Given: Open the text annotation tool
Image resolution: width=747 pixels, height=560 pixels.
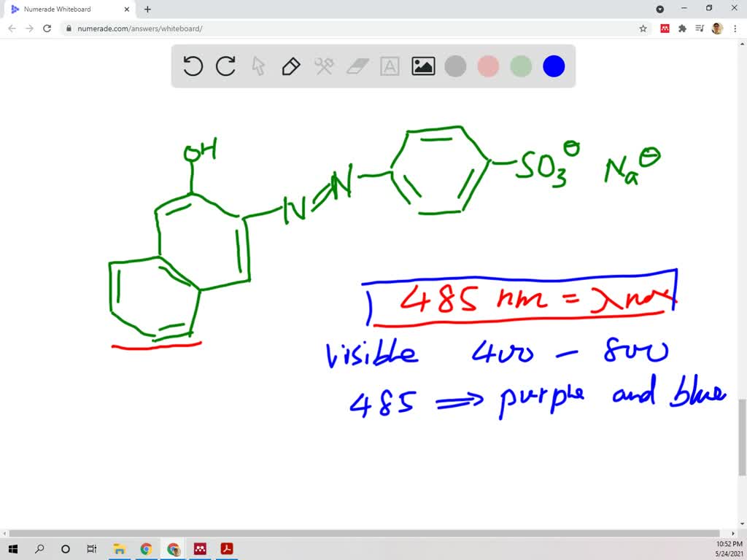Looking at the screenshot, I should point(390,66).
